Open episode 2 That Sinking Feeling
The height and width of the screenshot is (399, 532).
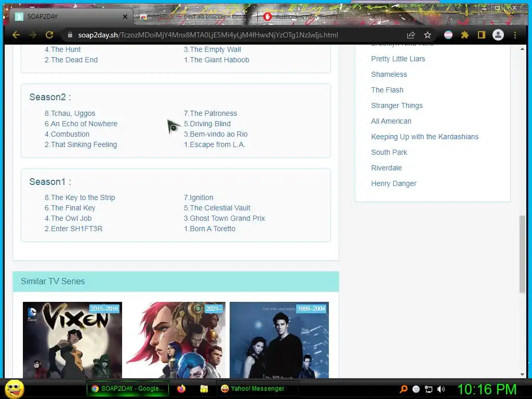coord(81,144)
